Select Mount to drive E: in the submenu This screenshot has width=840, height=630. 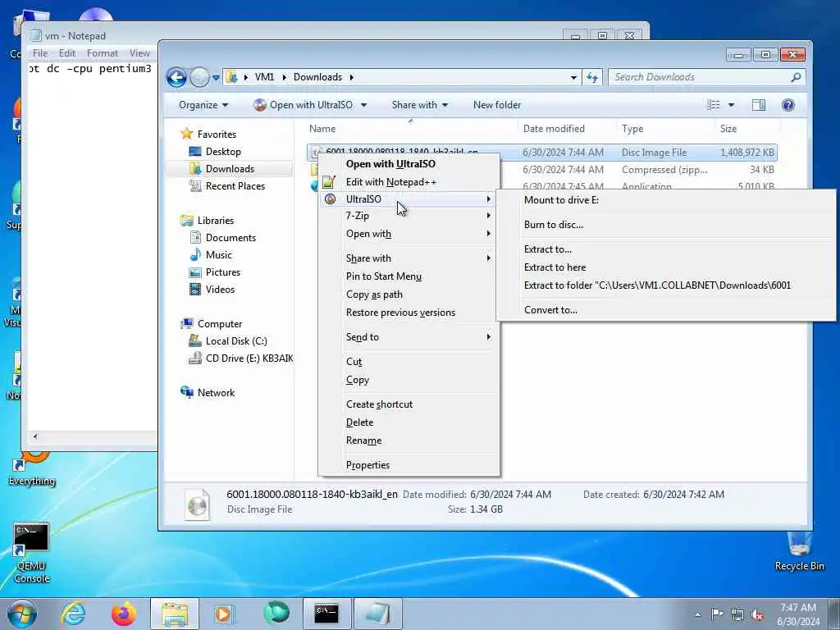point(666,200)
